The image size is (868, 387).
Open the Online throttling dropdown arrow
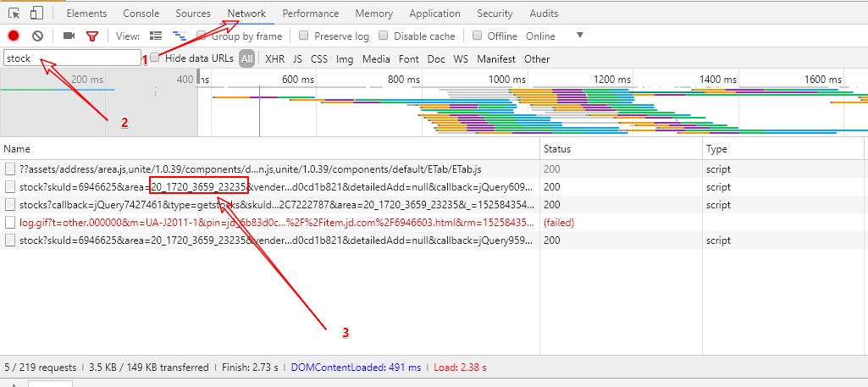pos(580,36)
